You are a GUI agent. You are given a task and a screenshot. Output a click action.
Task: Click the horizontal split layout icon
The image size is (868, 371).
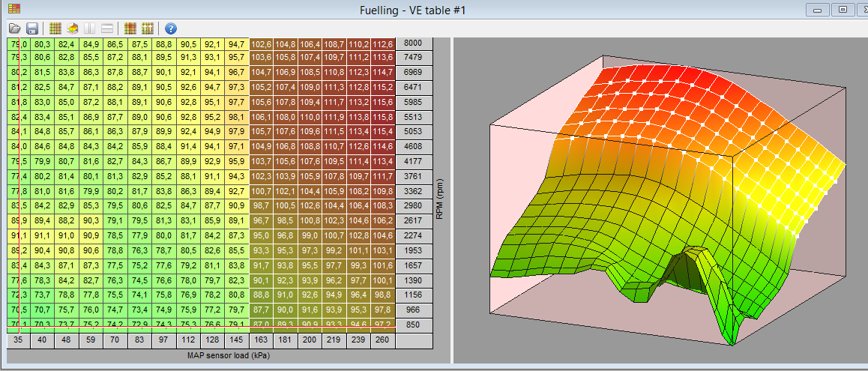107,28
